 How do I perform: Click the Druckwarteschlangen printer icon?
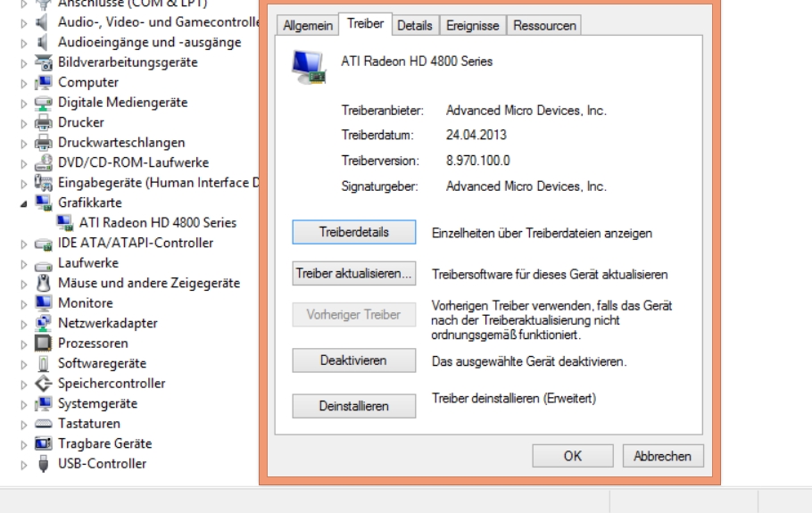43,143
